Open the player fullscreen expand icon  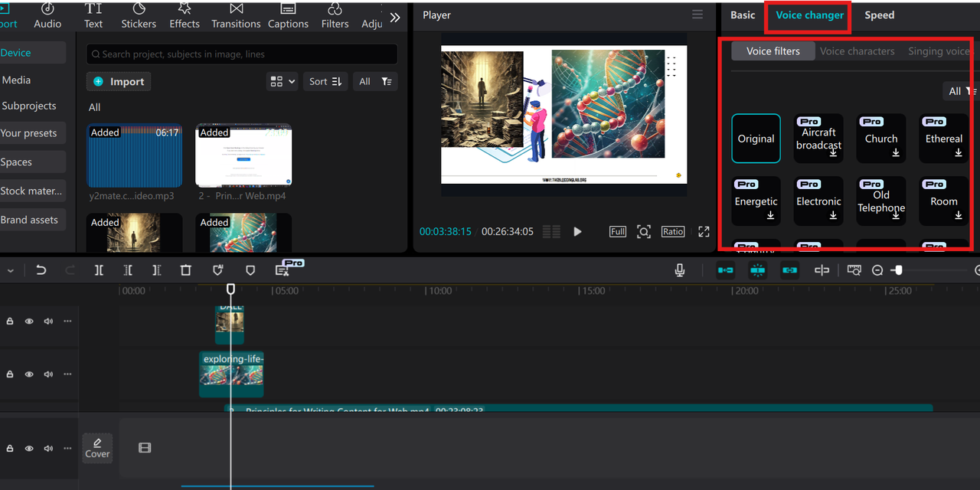[x=704, y=232]
